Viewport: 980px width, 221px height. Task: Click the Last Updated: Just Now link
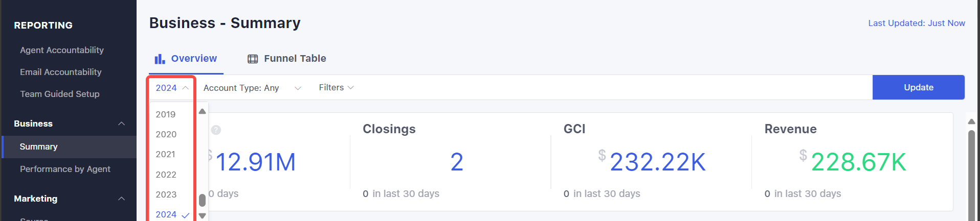(x=917, y=23)
